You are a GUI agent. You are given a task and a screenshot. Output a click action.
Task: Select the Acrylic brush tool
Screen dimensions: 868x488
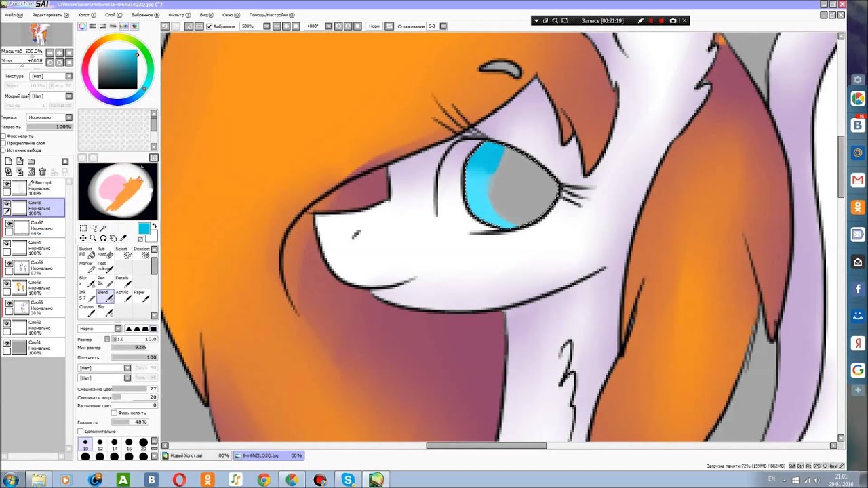[123, 296]
